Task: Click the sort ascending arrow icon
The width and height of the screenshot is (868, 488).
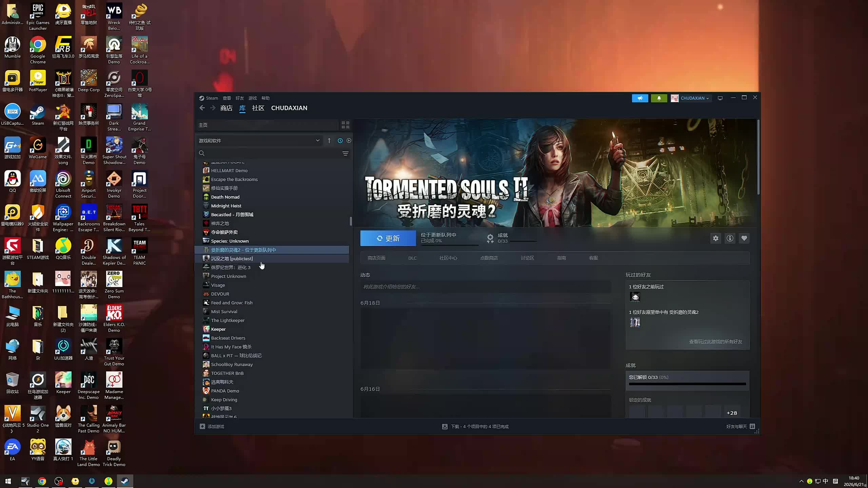Action: coord(329,141)
